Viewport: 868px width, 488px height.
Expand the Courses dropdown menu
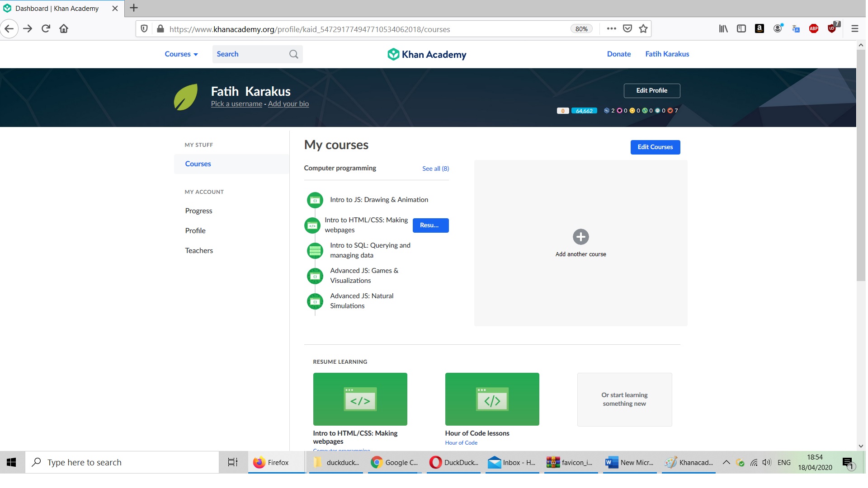[181, 54]
